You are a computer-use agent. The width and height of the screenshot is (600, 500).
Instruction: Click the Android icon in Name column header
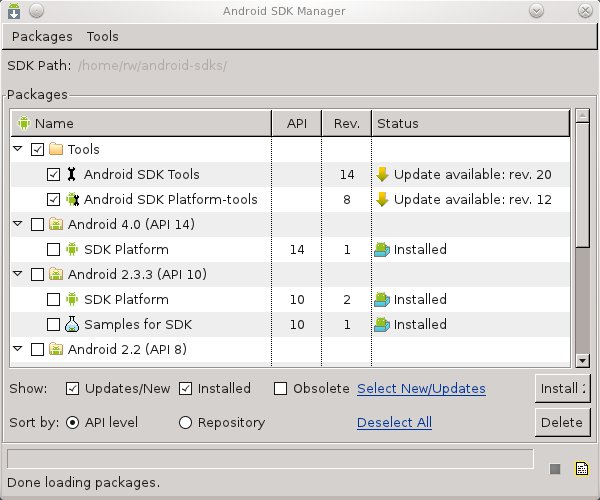(x=24, y=124)
